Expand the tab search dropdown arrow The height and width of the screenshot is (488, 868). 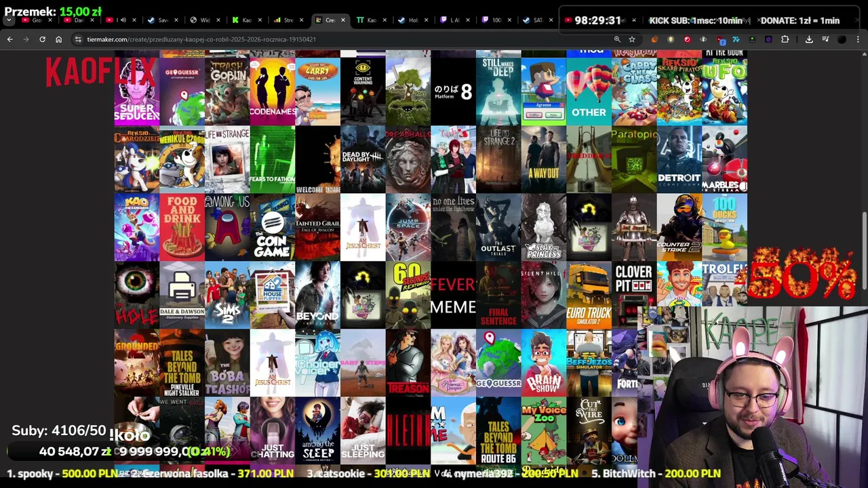[x=9, y=20]
